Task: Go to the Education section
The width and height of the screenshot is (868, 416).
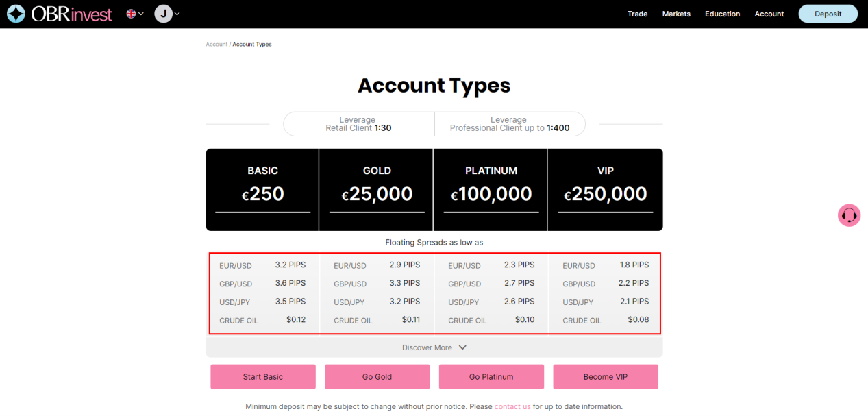Action: pos(722,14)
